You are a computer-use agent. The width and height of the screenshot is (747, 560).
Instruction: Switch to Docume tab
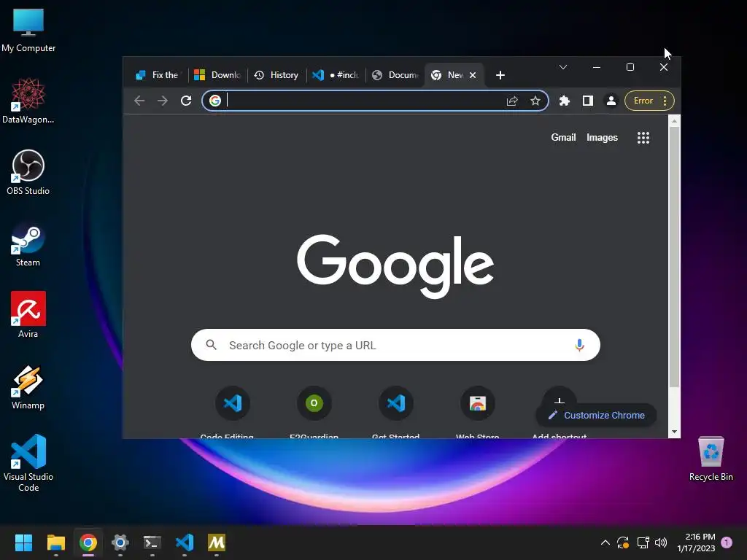[395, 75]
